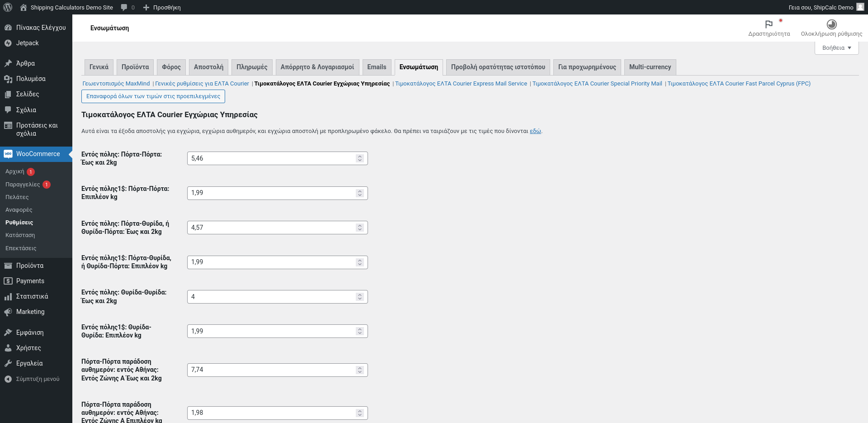The image size is (868, 423).
Task: Open the Ολοκλήρωση ρύθμισης progress icon
Action: pyautogui.click(x=831, y=24)
